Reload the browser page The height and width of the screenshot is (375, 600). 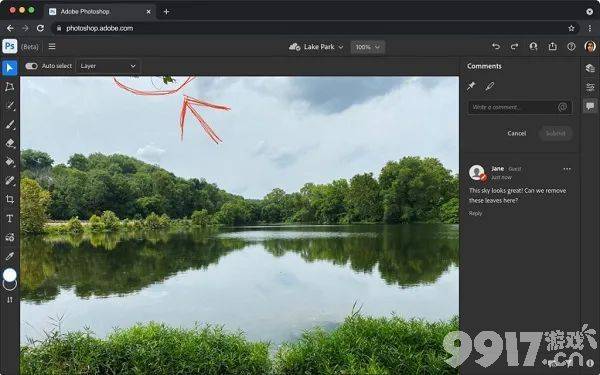click(x=40, y=28)
